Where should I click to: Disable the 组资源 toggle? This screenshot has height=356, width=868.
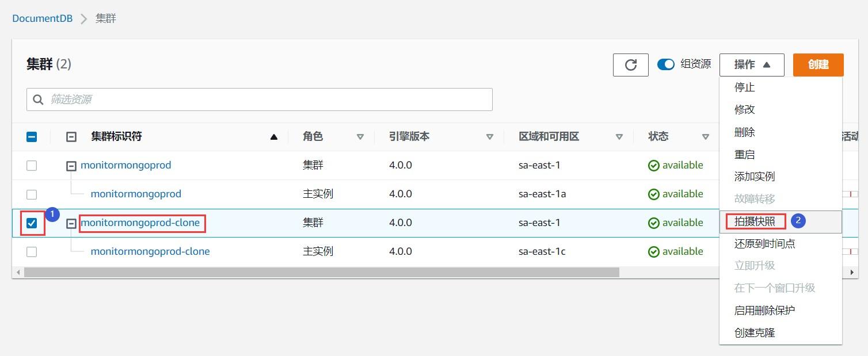tap(666, 64)
